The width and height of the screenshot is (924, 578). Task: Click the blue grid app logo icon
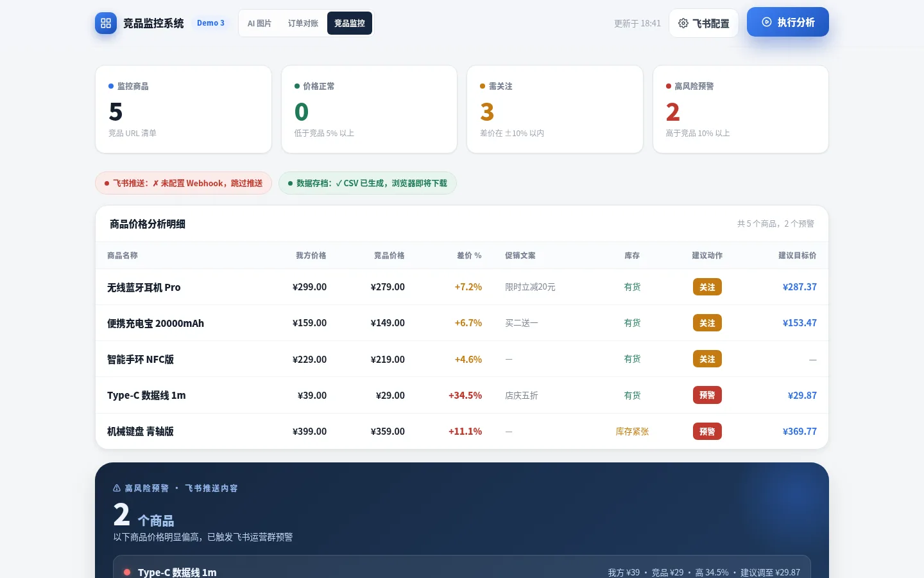tap(106, 23)
